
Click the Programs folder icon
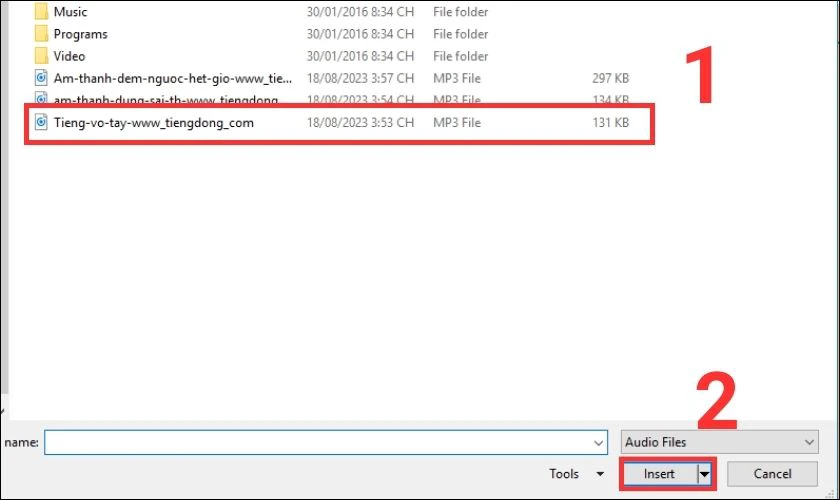point(41,34)
